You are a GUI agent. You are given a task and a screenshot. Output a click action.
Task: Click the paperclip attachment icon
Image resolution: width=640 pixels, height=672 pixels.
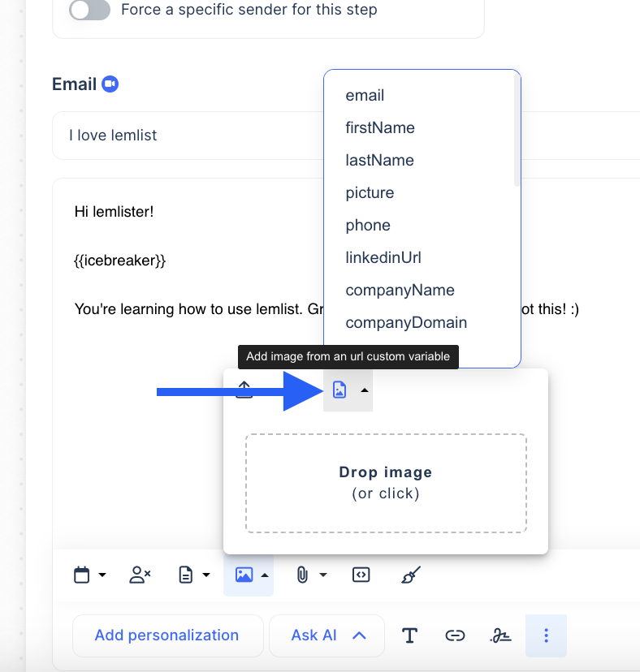(302, 575)
